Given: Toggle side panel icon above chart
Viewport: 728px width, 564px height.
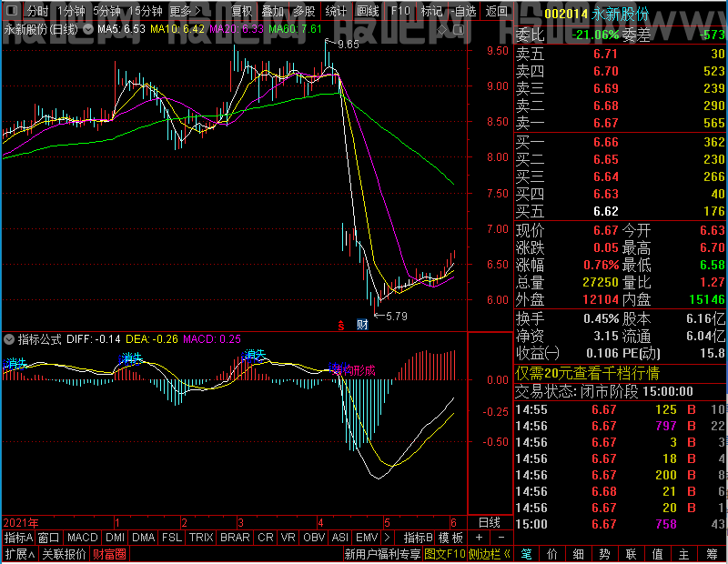Looking at the screenshot, I should pyautogui.click(x=459, y=30).
